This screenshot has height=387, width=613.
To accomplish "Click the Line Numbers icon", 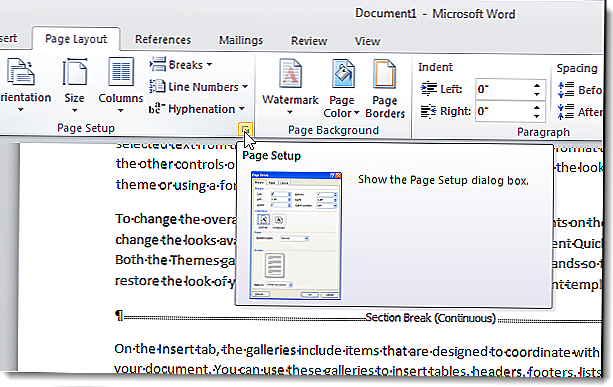I will (x=157, y=86).
